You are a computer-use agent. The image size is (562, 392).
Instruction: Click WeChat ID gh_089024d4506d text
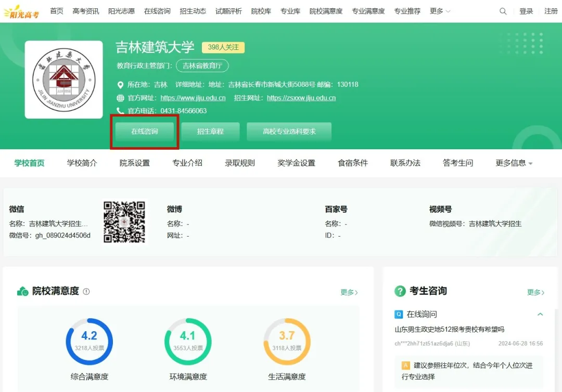[x=63, y=235]
